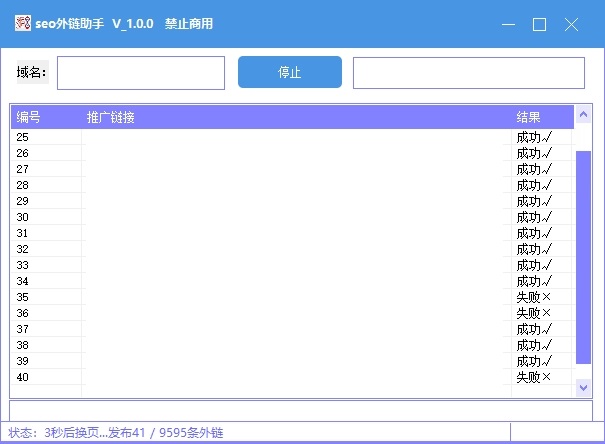
Task: Click the seo外链助手 app icon in title bar
Action: (23, 24)
